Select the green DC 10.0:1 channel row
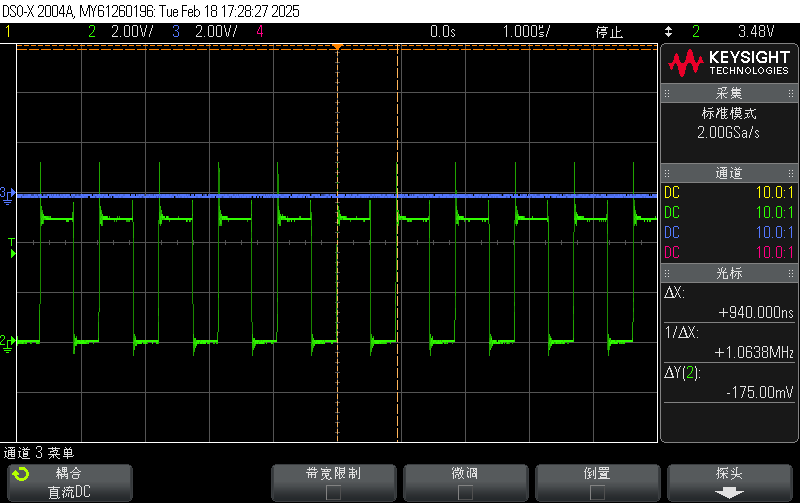This screenshot has height=503, width=800. (x=729, y=213)
